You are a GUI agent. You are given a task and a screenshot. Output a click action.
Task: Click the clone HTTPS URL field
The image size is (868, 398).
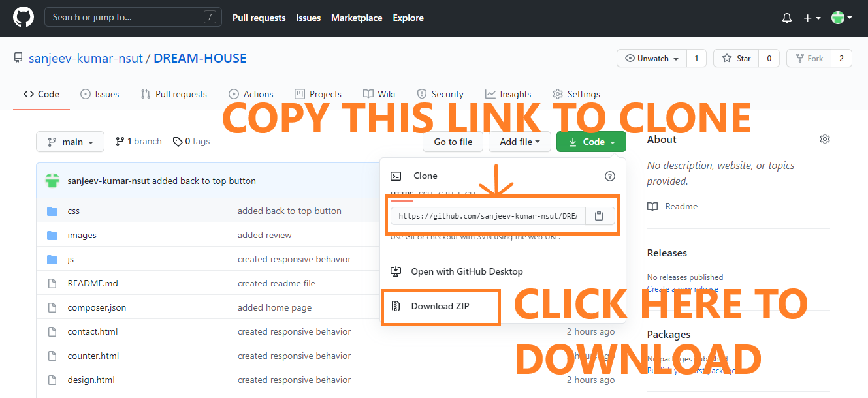point(488,216)
